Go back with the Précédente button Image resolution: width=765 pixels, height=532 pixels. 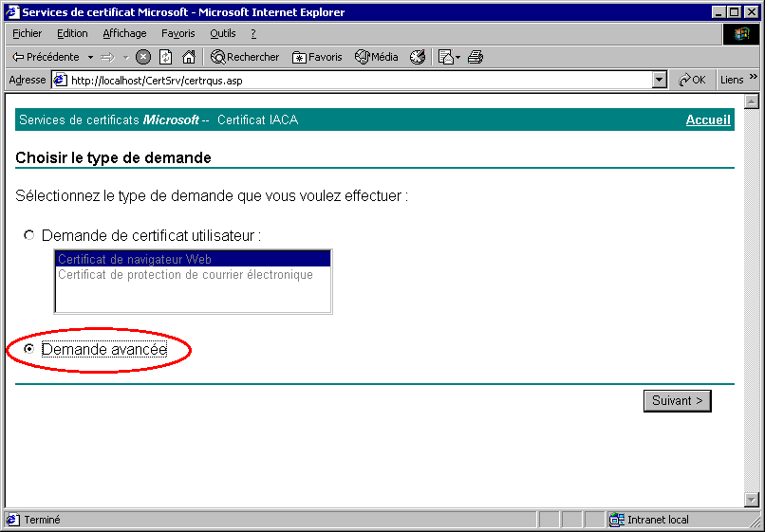pos(46,57)
